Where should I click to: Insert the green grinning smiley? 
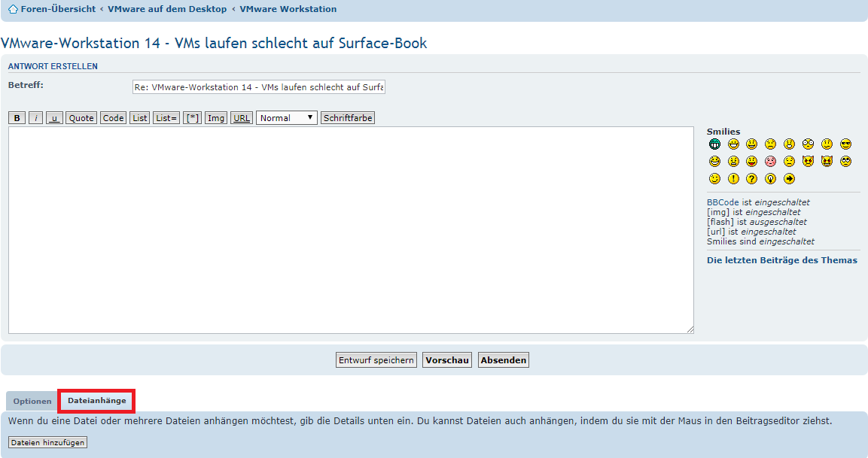coord(714,144)
